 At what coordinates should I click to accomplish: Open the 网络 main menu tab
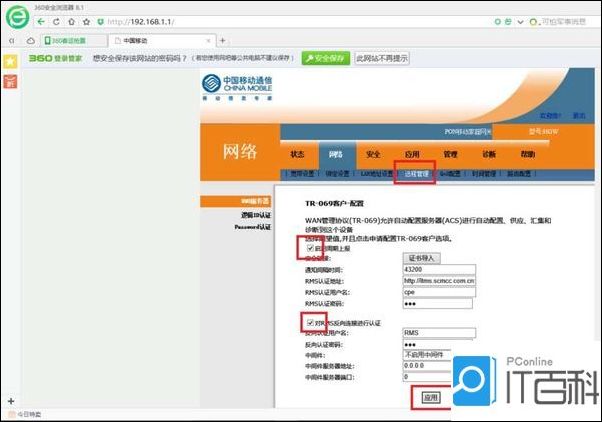click(x=336, y=154)
